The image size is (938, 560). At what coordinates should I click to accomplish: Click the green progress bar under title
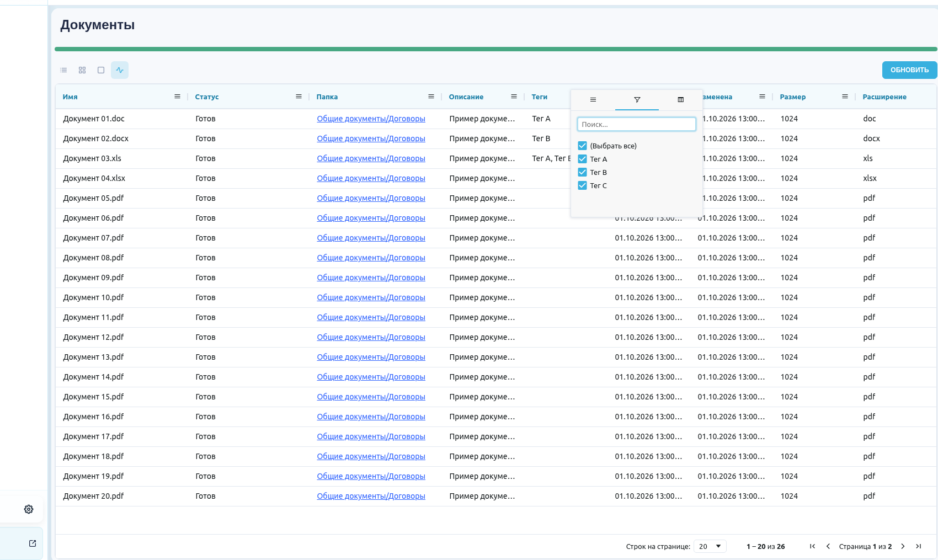(x=495, y=49)
